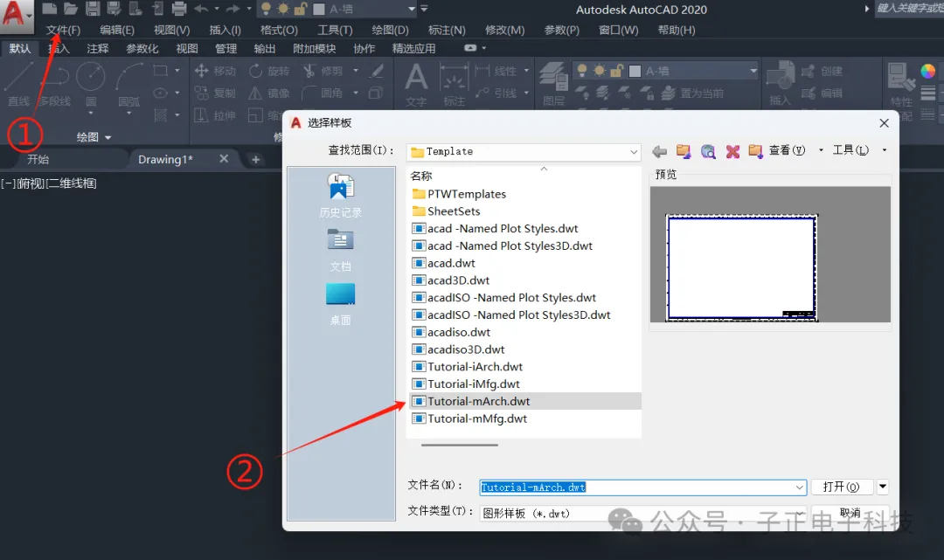944x560 pixels.
Task: Click the Save icon in quick access toolbar
Action: click(92, 9)
